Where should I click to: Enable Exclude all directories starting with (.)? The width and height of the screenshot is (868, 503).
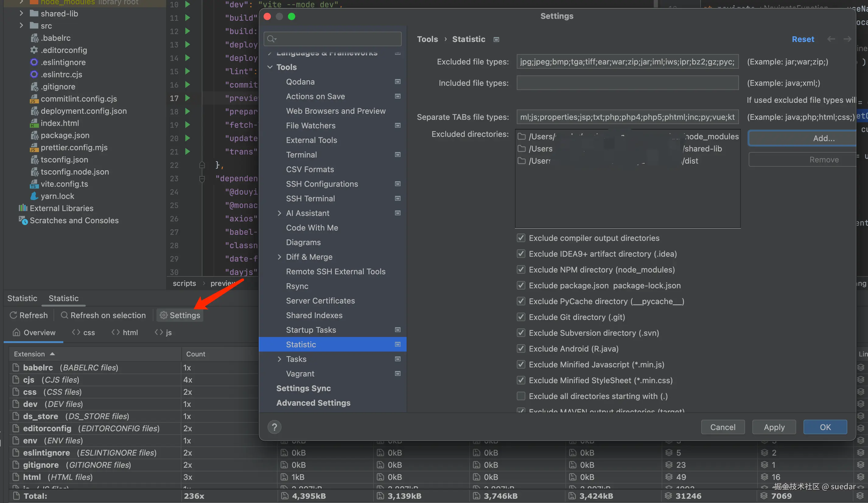[521, 396]
